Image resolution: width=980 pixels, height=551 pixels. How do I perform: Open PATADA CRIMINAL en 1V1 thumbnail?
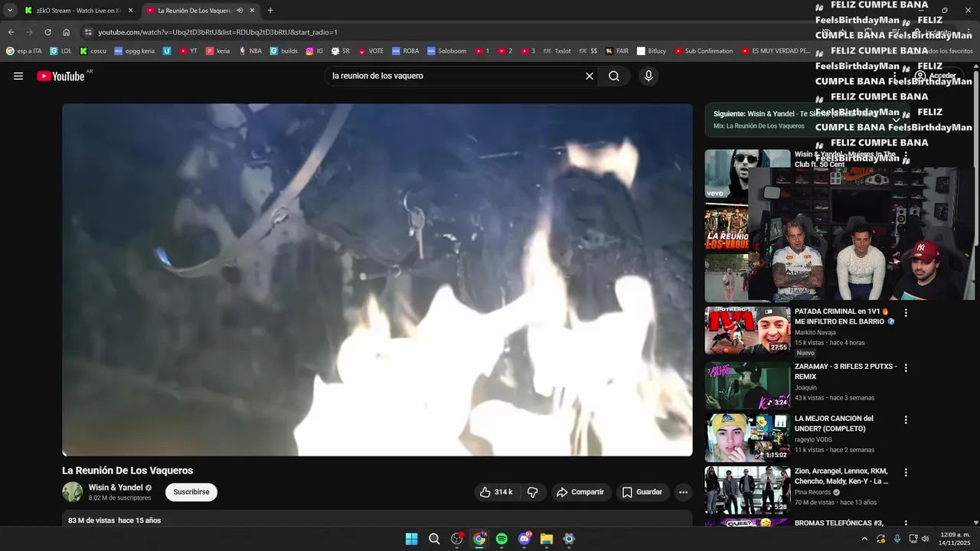[x=747, y=331]
